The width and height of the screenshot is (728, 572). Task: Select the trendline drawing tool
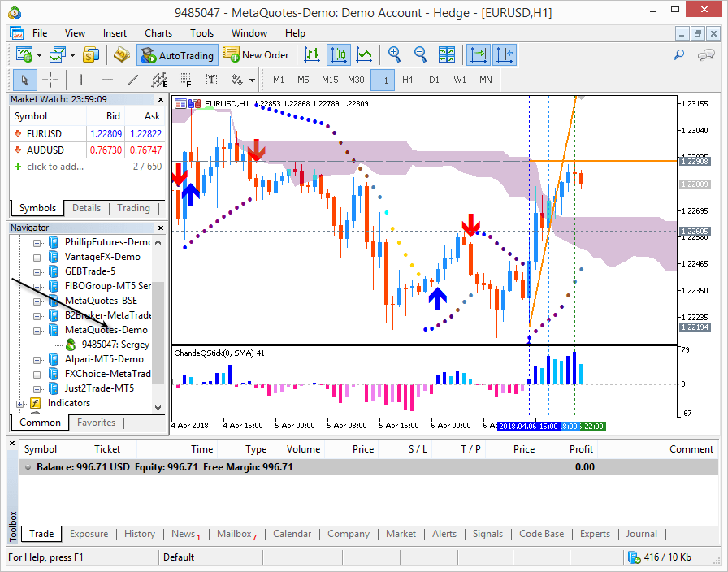click(133, 80)
